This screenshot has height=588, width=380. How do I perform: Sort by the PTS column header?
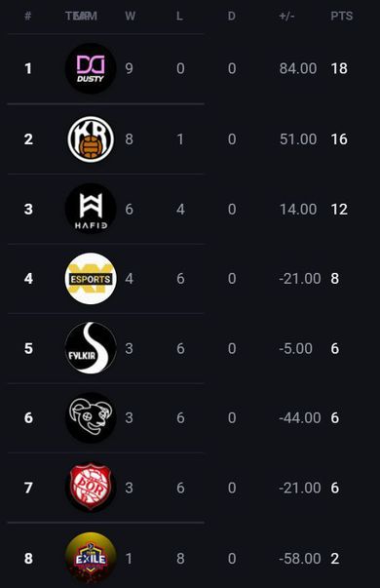pyautogui.click(x=342, y=17)
